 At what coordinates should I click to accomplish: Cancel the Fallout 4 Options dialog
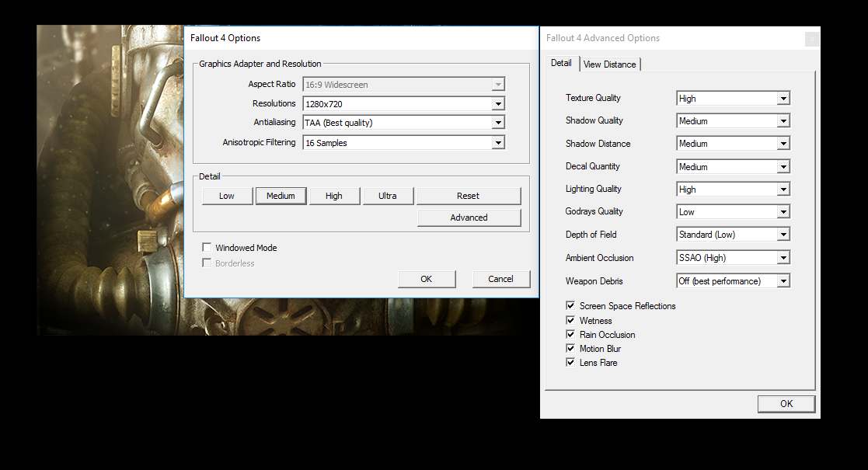click(501, 279)
